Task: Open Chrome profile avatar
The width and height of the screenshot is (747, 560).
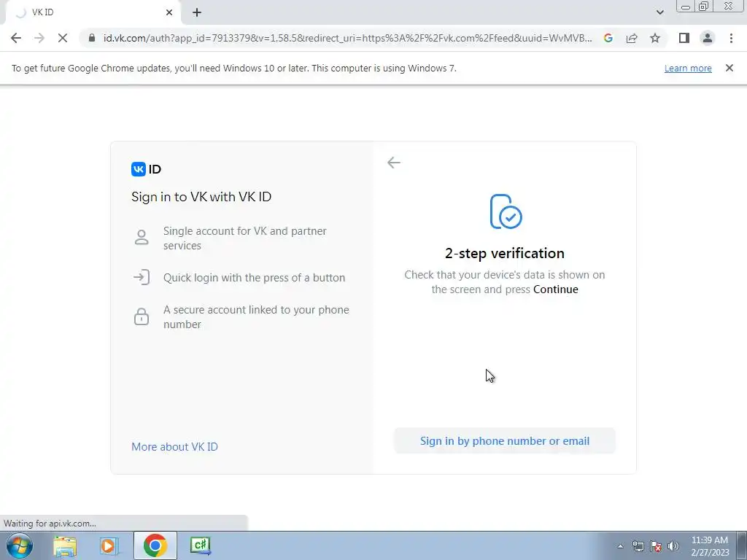Action: (708, 38)
